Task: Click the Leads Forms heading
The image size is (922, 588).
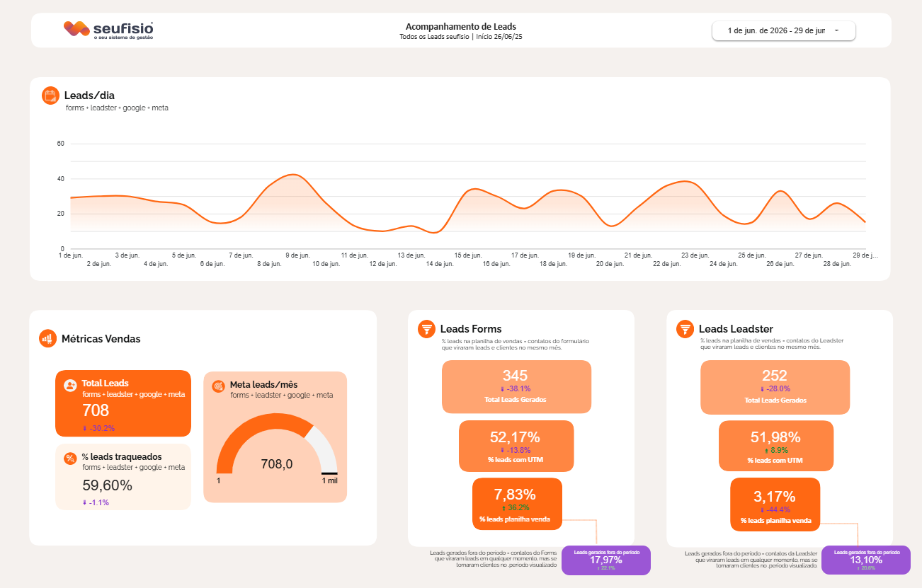Action: 471,328
